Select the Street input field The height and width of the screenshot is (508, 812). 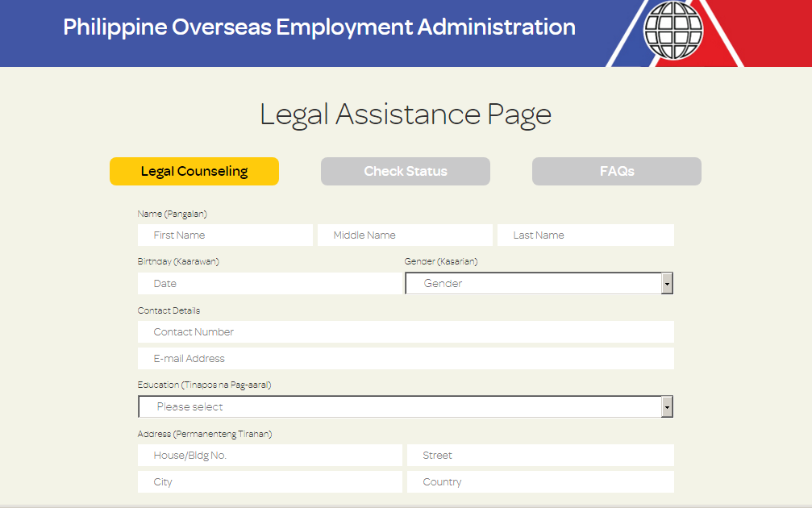pyautogui.click(x=540, y=455)
